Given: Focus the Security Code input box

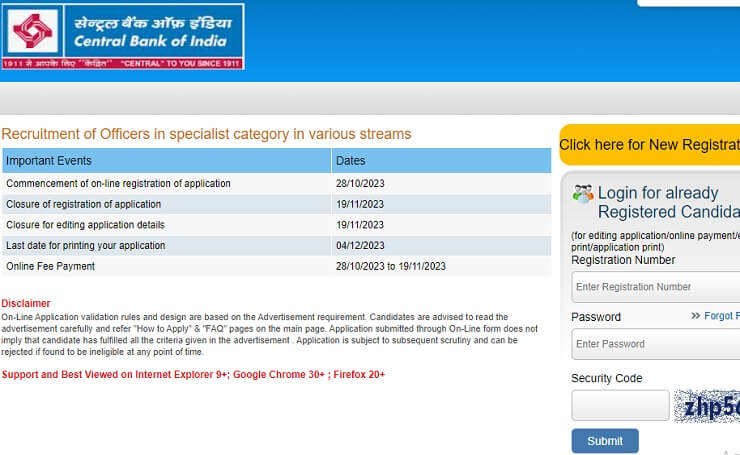Looking at the screenshot, I should pyautogui.click(x=620, y=405).
